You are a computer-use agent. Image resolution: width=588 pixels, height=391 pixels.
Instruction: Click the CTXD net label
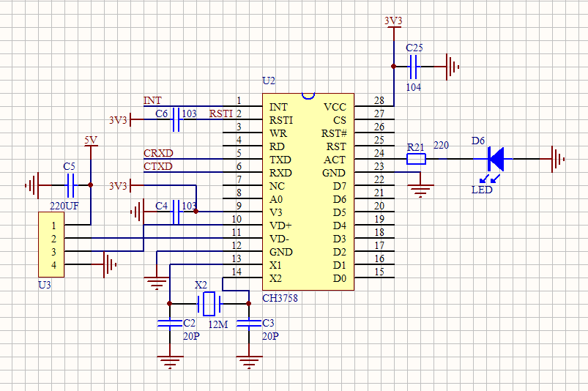158,166
